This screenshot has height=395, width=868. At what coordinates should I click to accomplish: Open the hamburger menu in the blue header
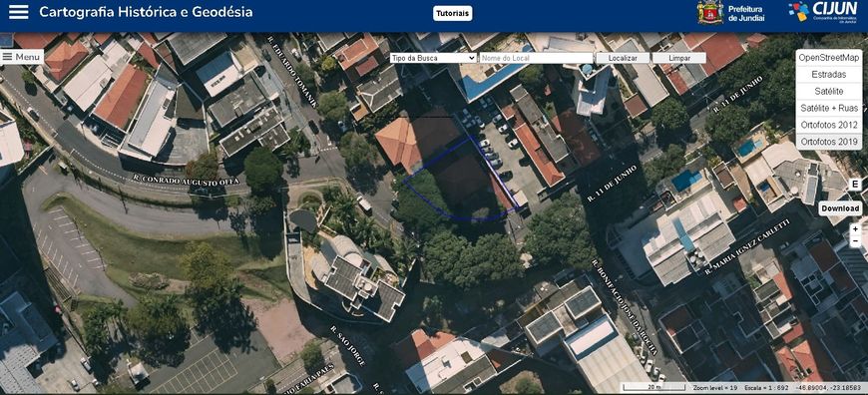click(x=18, y=12)
